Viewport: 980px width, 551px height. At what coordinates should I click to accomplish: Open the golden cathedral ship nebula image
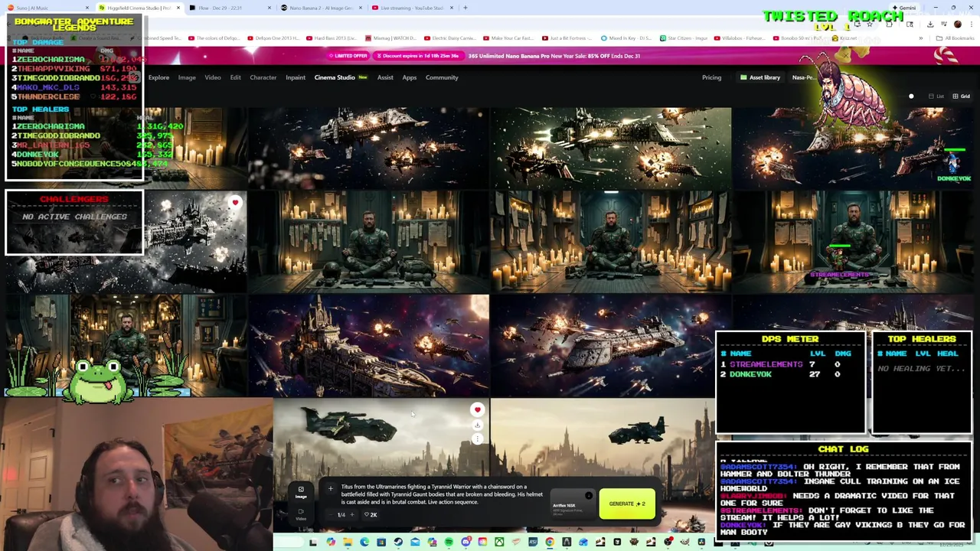(368, 346)
